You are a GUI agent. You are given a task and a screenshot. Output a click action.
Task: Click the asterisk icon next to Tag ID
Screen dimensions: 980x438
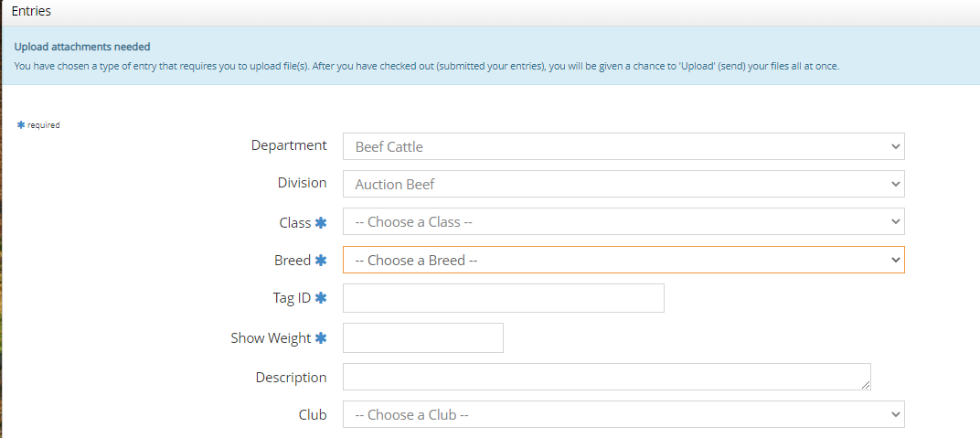pyautogui.click(x=321, y=298)
